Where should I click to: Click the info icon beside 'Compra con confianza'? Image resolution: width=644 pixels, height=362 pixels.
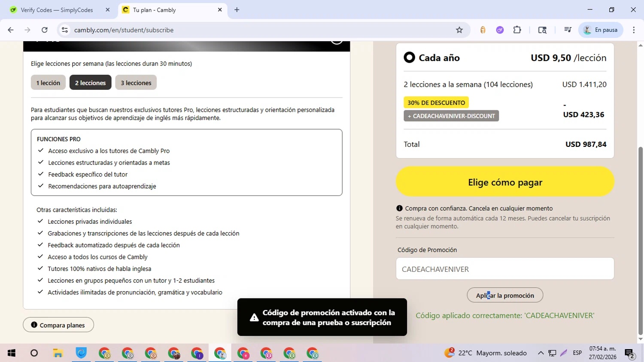399,208
